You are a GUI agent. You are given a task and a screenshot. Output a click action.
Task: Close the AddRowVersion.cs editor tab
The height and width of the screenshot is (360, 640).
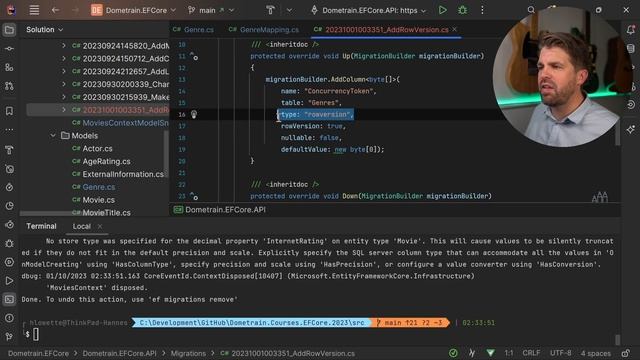pyautogui.click(x=454, y=29)
